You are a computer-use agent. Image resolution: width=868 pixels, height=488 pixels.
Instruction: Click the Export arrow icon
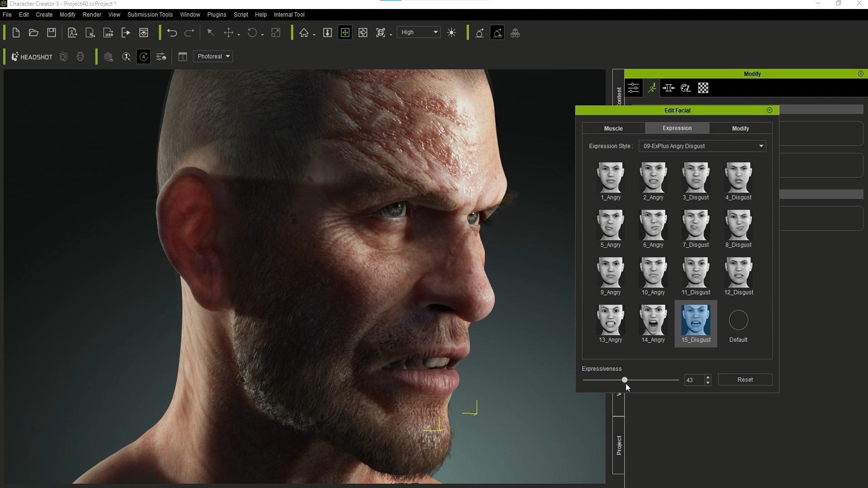[126, 33]
